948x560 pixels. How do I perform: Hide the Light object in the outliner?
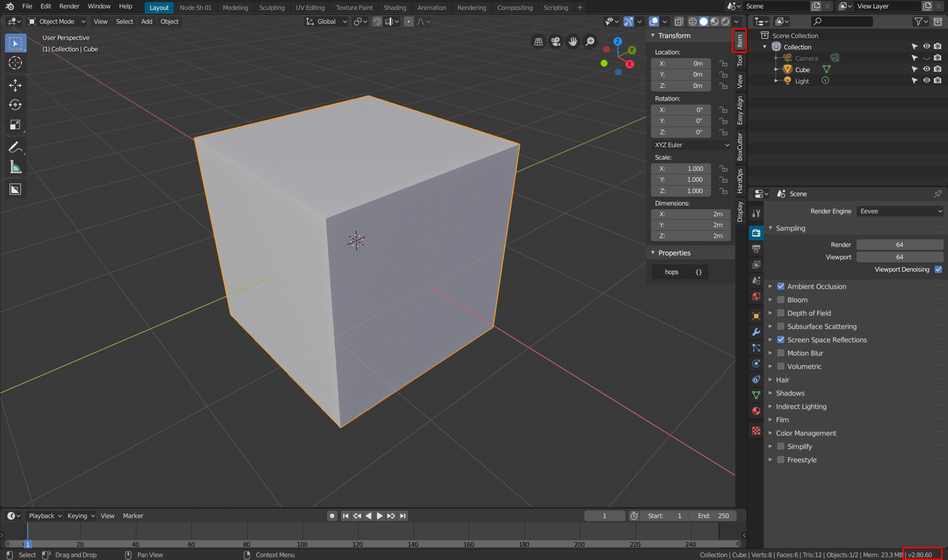tap(926, 80)
